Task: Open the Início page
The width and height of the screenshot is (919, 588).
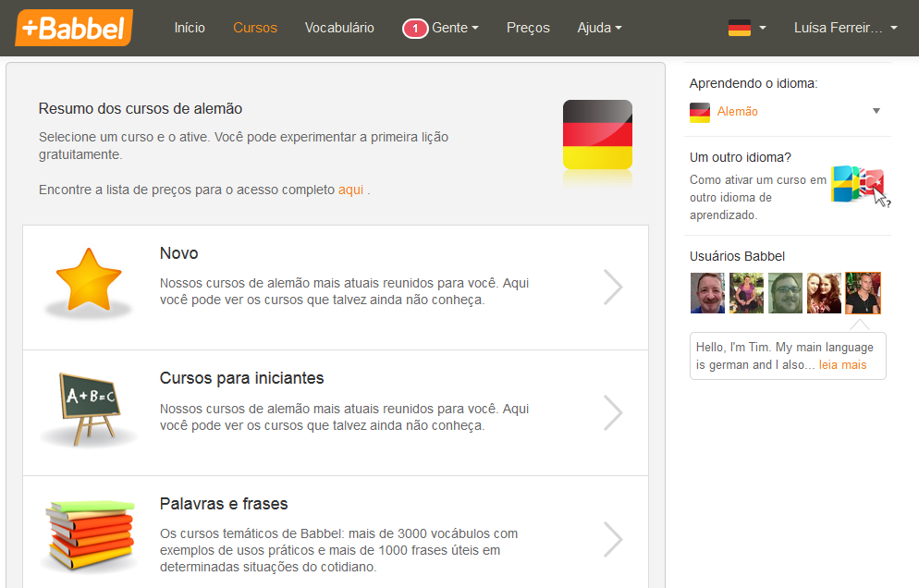Action: (x=190, y=28)
